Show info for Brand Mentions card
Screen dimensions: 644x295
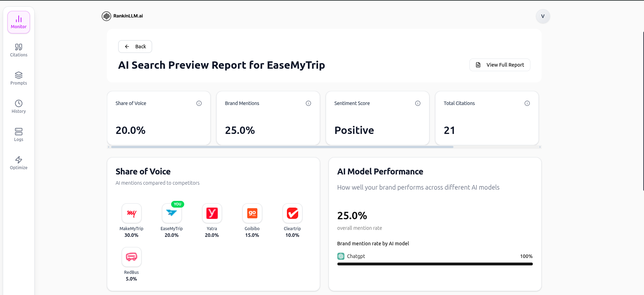pos(308,103)
